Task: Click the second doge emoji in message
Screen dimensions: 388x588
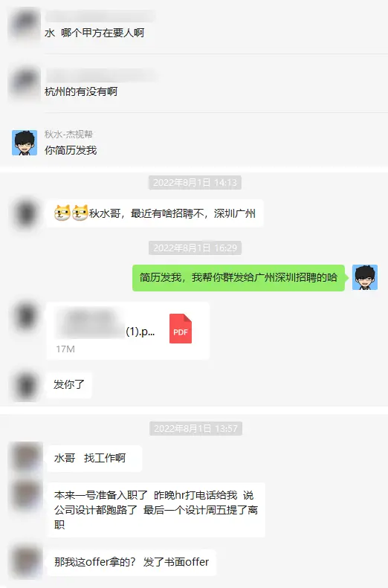Action: coord(80,213)
